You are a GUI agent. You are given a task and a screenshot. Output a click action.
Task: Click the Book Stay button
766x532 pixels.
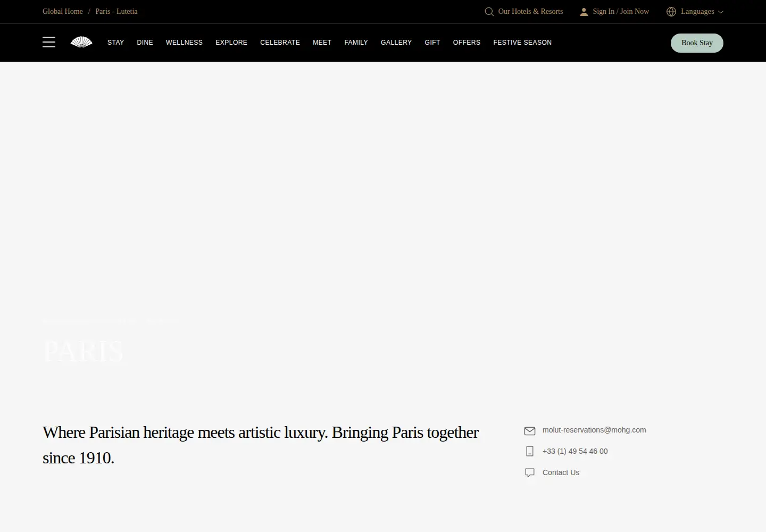[697, 43]
